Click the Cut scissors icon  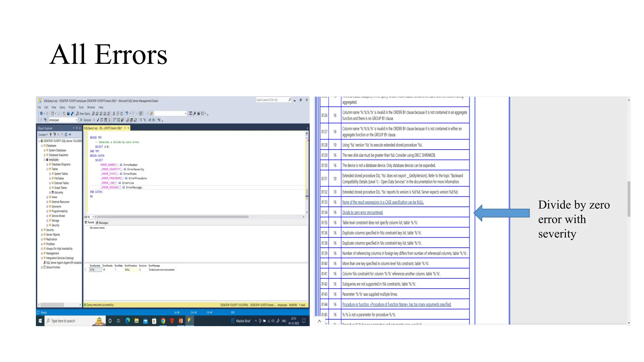[114, 114]
